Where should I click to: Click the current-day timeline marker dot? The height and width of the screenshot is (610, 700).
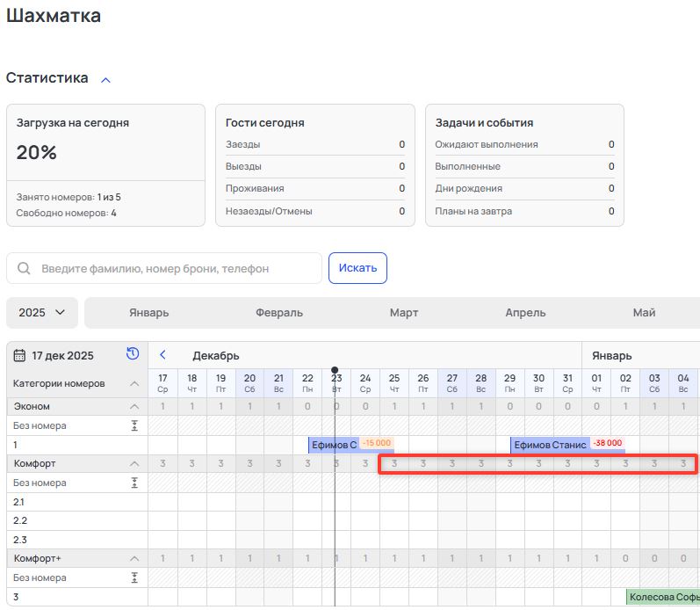click(x=335, y=371)
